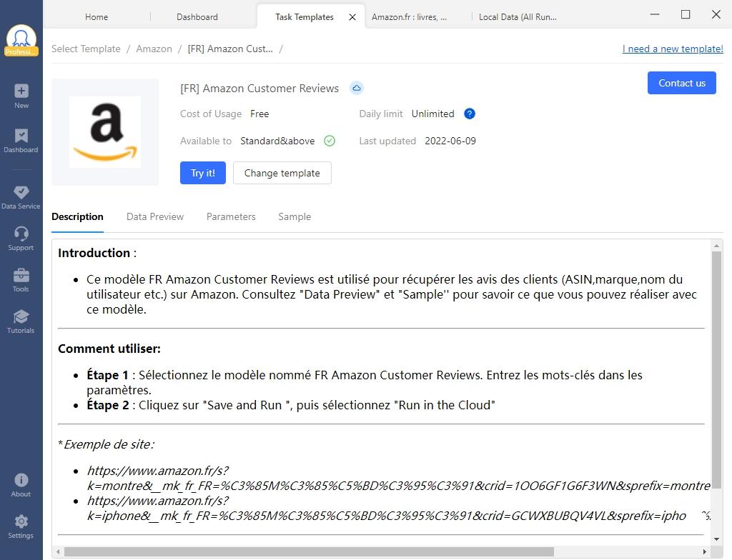Close the application window
Viewport: 732px width, 560px height.
click(x=716, y=14)
